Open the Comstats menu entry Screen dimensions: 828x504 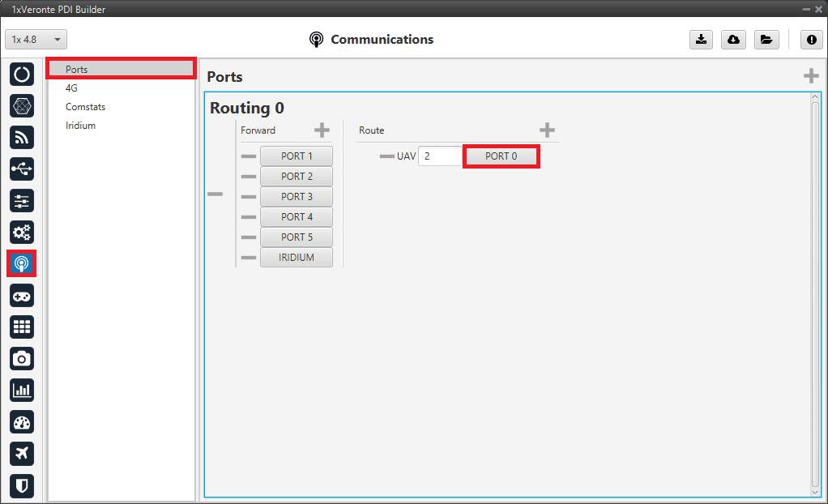tap(85, 107)
